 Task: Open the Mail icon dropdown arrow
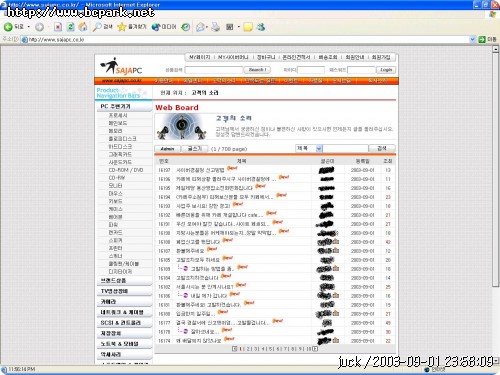coord(207,27)
